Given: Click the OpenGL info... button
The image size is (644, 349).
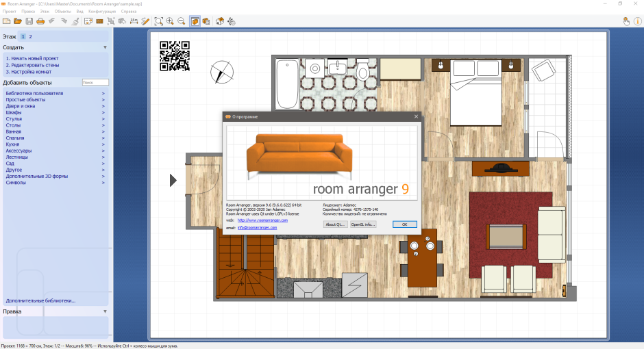Looking at the screenshot, I should [363, 224].
